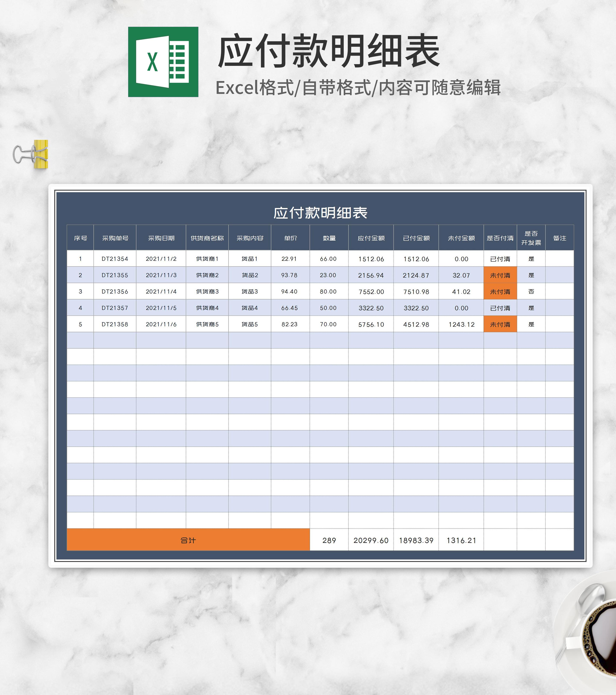This screenshot has width=616, height=695.
Task: Toggle invoice status 否 for DT21356
Action: 531,291
